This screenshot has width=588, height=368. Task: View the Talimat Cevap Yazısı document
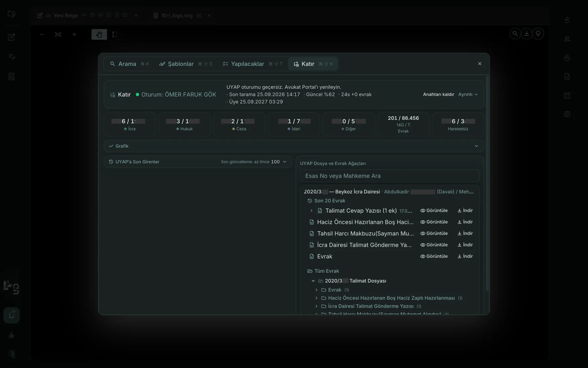434,211
